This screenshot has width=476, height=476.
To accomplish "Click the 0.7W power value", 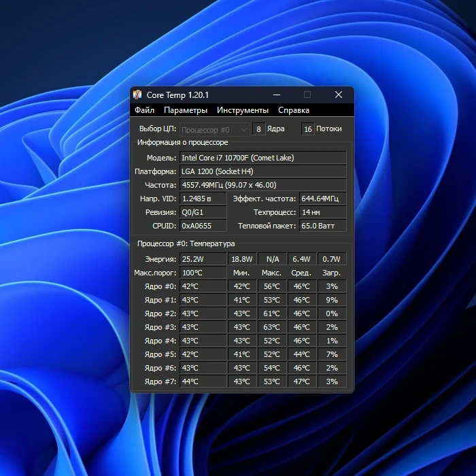I will 332,259.
